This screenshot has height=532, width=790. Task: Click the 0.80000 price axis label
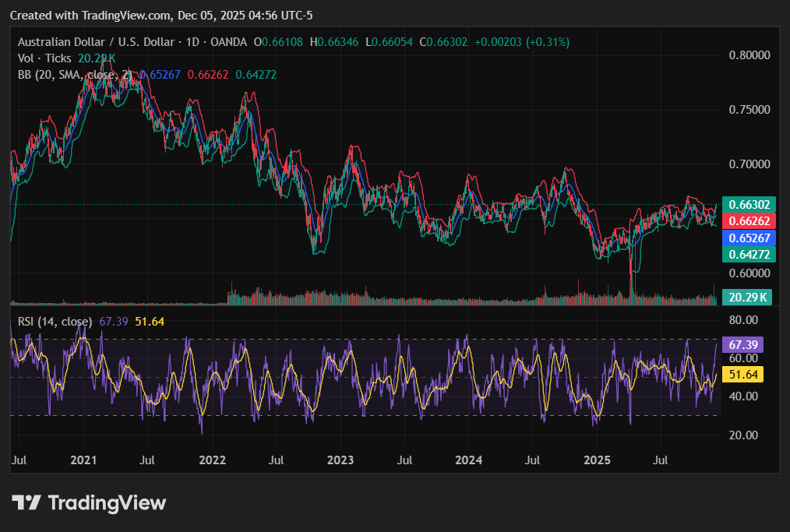pyautogui.click(x=748, y=55)
